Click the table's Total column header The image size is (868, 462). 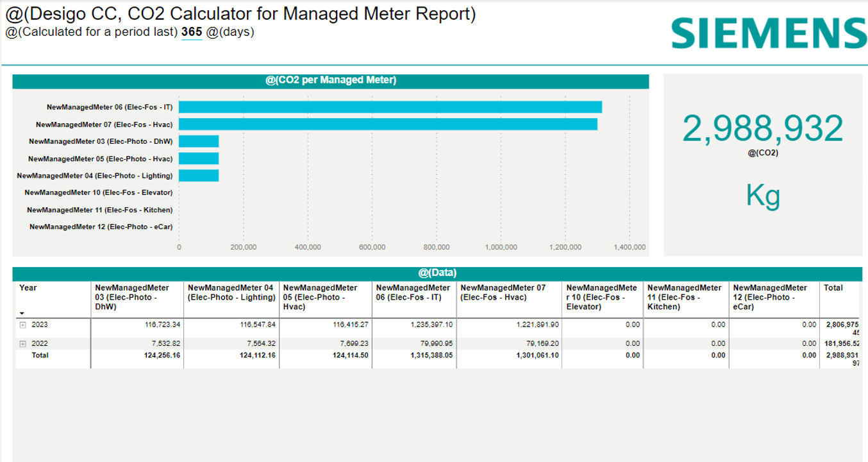(x=833, y=288)
